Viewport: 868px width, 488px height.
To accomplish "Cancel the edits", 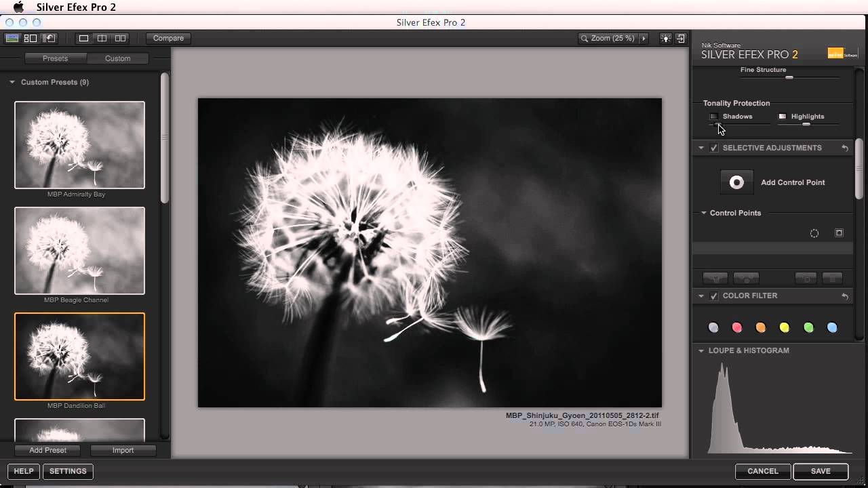I will 763,471.
